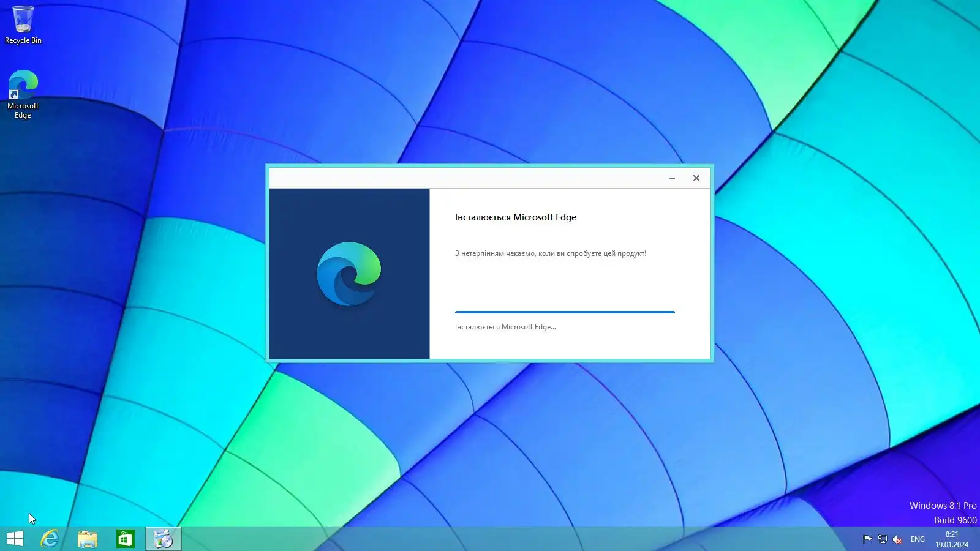The width and height of the screenshot is (980, 551).
Task: Click the Edge installation progress bar
Action: [565, 312]
